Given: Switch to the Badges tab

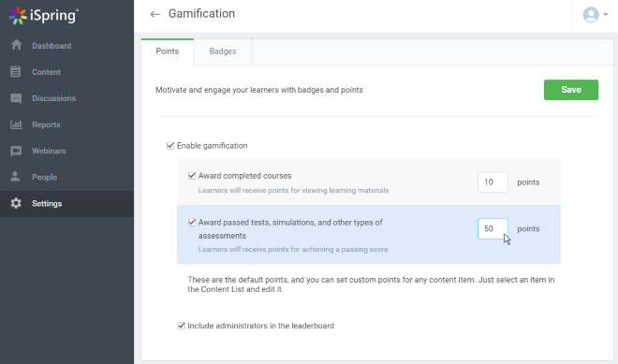Looking at the screenshot, I should tap(223, 51).
